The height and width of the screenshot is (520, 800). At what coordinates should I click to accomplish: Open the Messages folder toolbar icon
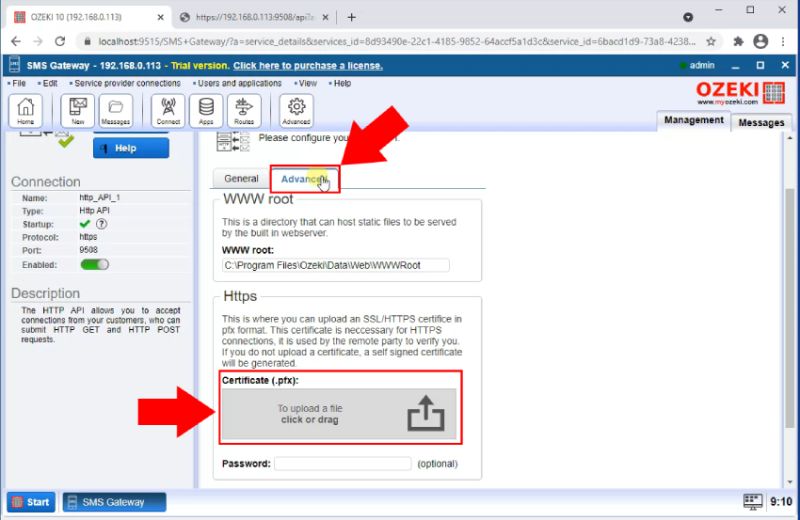(x=116, y=110)
